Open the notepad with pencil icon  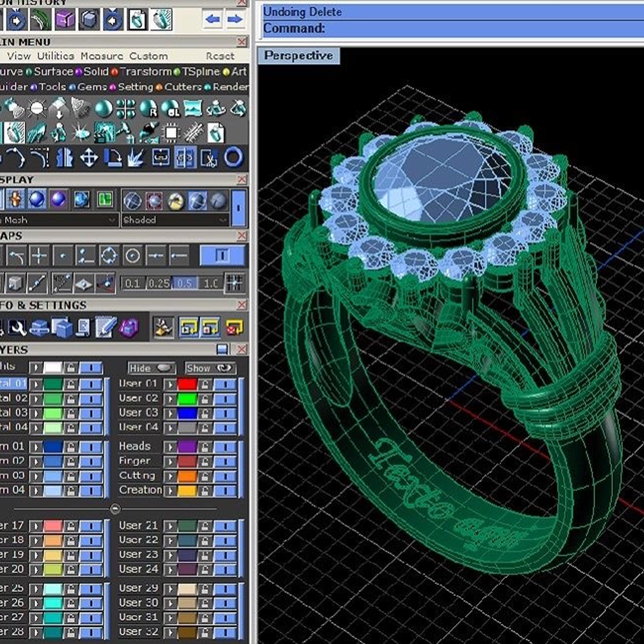coord(106,327)
